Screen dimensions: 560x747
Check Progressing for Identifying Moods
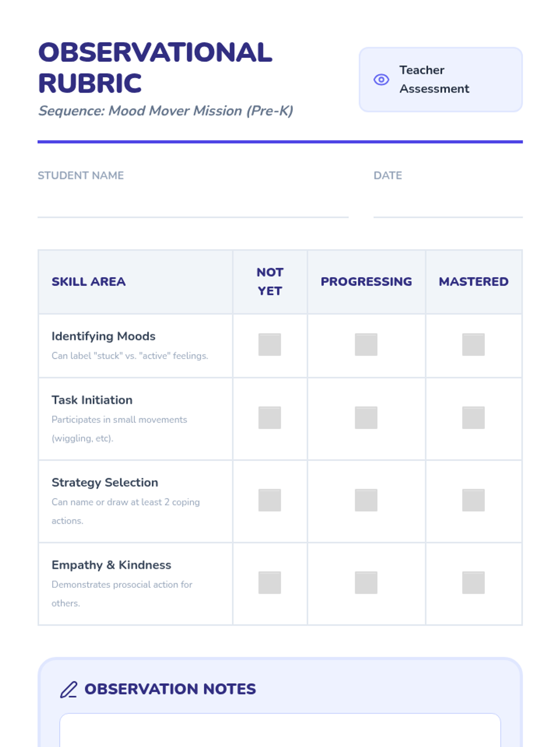pos(366,345)
